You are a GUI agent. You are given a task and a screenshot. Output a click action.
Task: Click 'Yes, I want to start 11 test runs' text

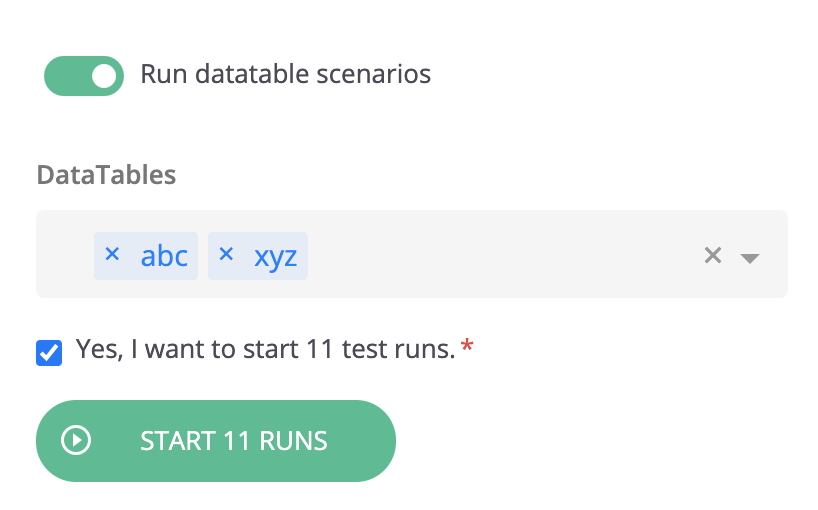tap(265, 349)
